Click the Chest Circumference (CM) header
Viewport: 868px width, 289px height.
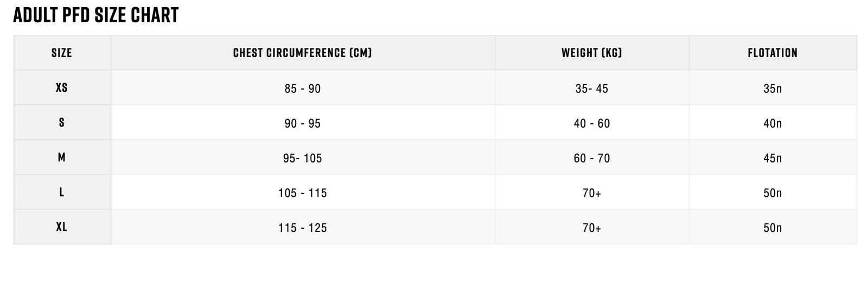(x=303, y=53)
